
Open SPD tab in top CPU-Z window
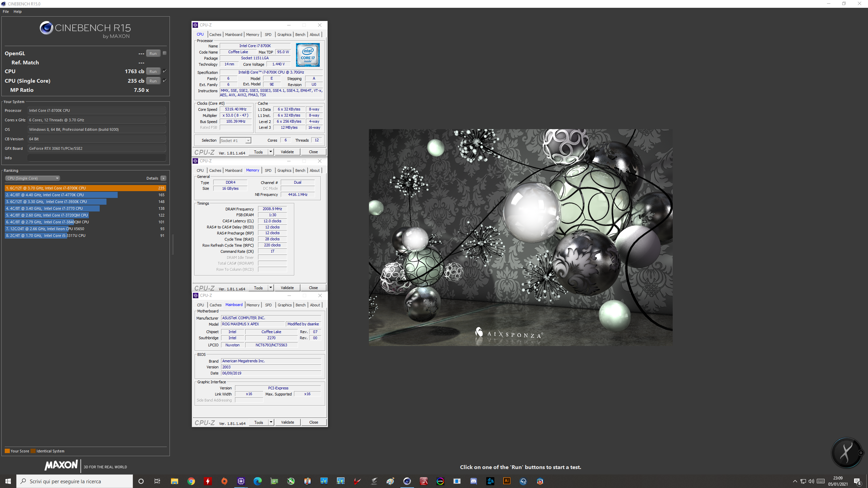coord(268,35)
